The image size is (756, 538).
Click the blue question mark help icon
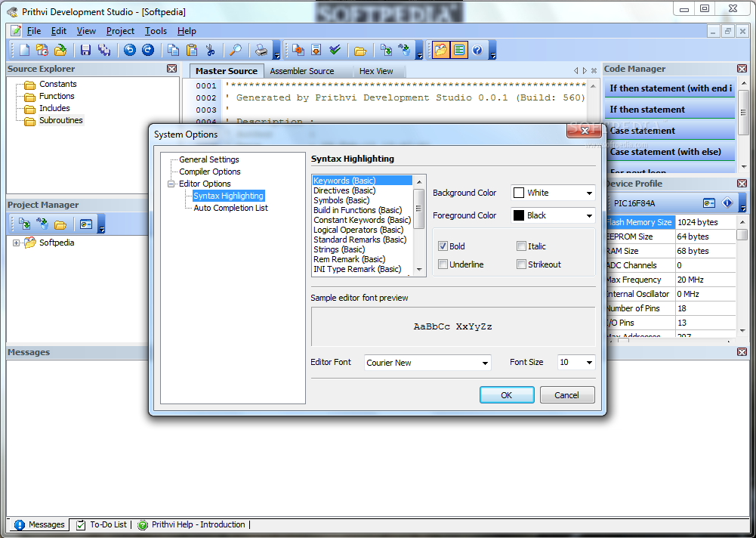pos(477,50)
